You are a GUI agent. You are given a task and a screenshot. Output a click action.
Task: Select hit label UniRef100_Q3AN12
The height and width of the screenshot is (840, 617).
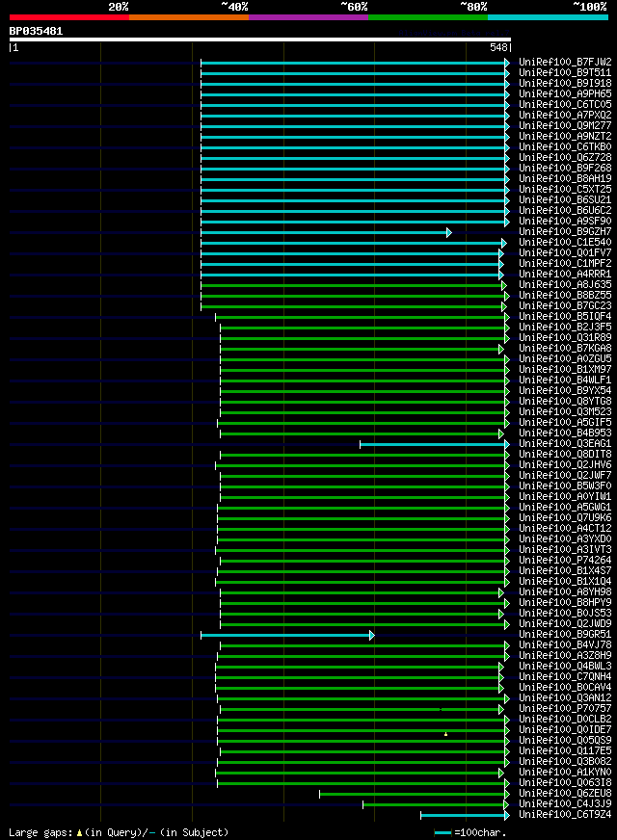click(x=565, y=698)
